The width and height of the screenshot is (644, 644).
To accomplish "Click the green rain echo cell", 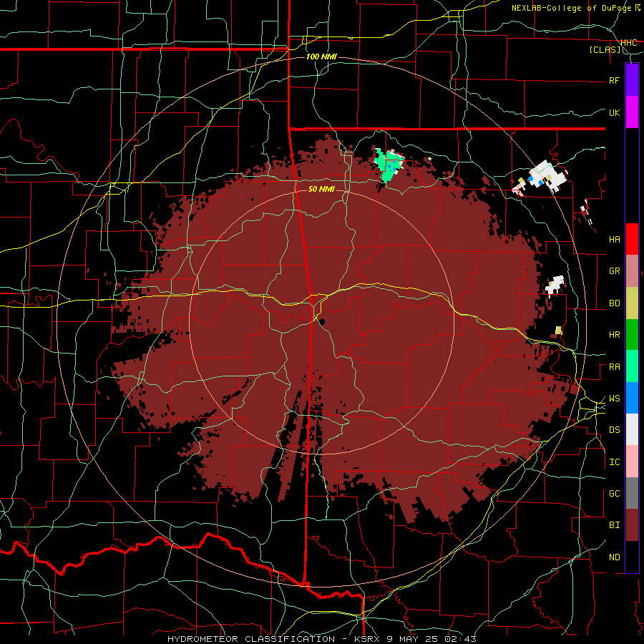I will coord(389,165).
